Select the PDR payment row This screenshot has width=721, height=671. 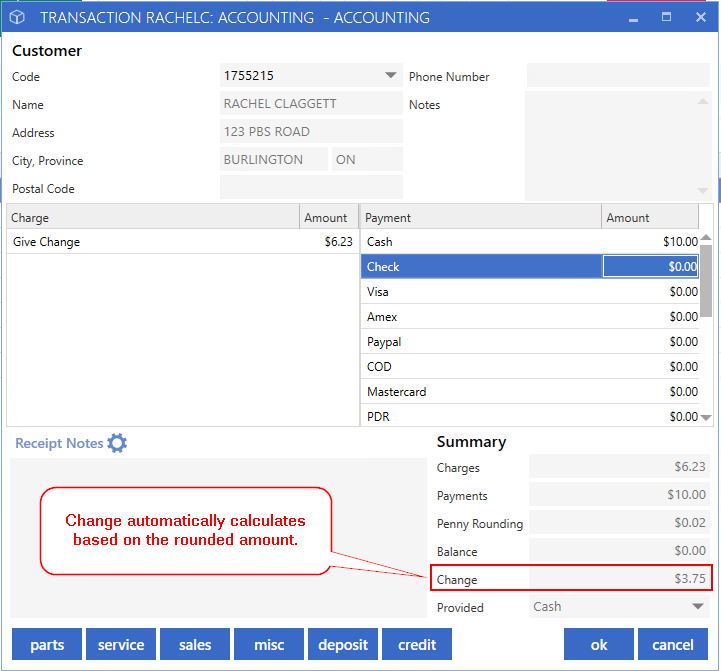[x=530, y=416]
